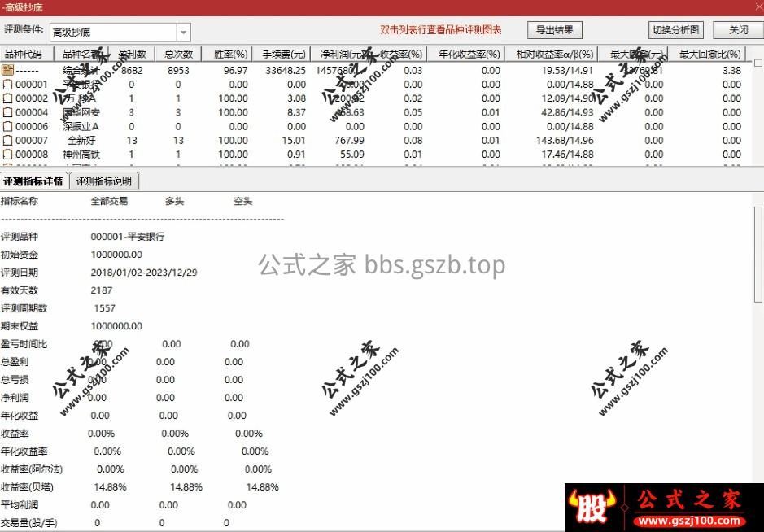Click the fee cell 15.01

click(294, 141)
